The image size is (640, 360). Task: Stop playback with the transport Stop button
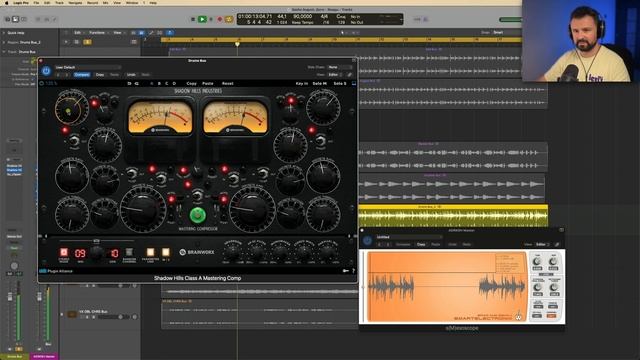[x=193, y=19]
